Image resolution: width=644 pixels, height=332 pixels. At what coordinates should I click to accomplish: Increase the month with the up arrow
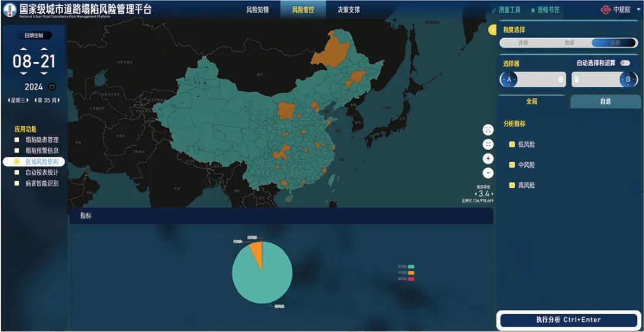click(x=22, y=49)
